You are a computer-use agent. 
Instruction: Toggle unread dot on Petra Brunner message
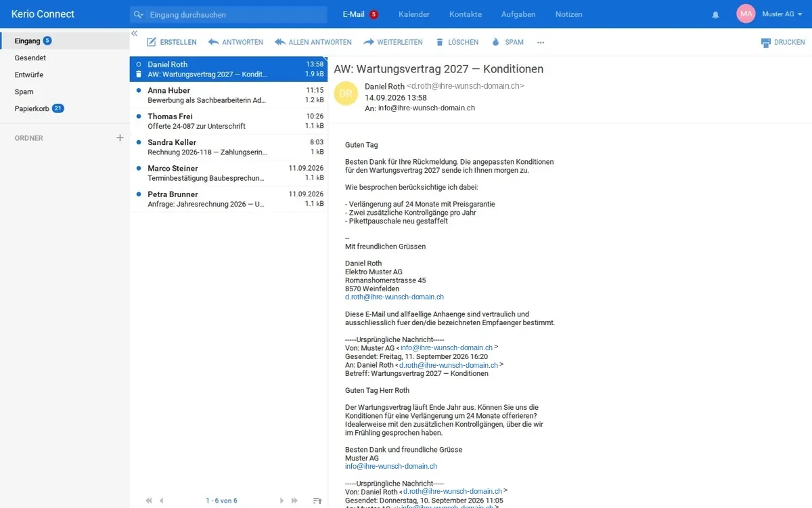[139, 194]
